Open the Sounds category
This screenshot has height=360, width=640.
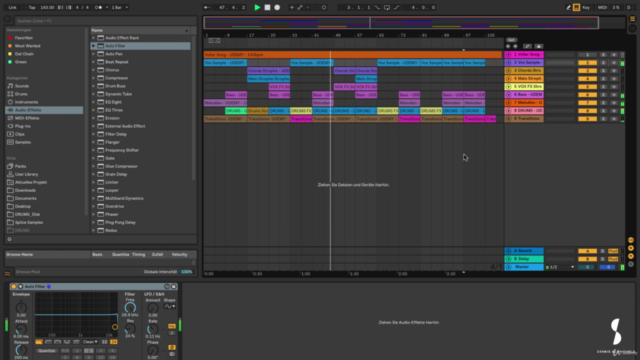point(22,86)
